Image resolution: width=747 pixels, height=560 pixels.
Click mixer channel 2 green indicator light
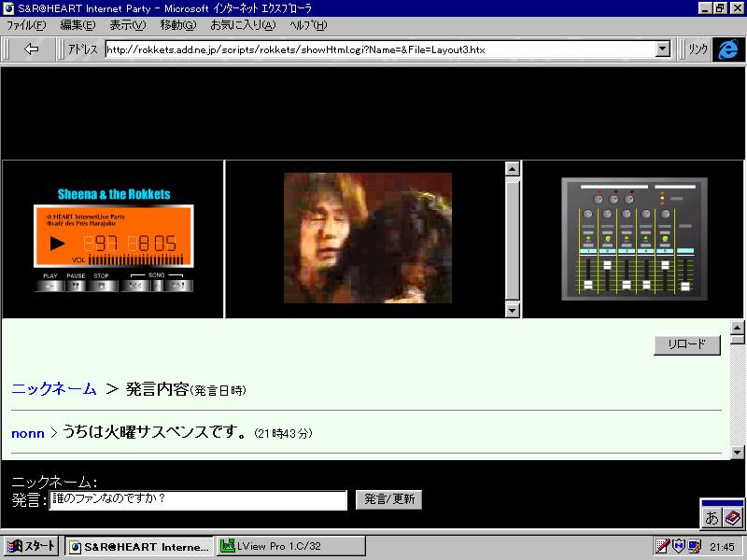click(608, 238)
